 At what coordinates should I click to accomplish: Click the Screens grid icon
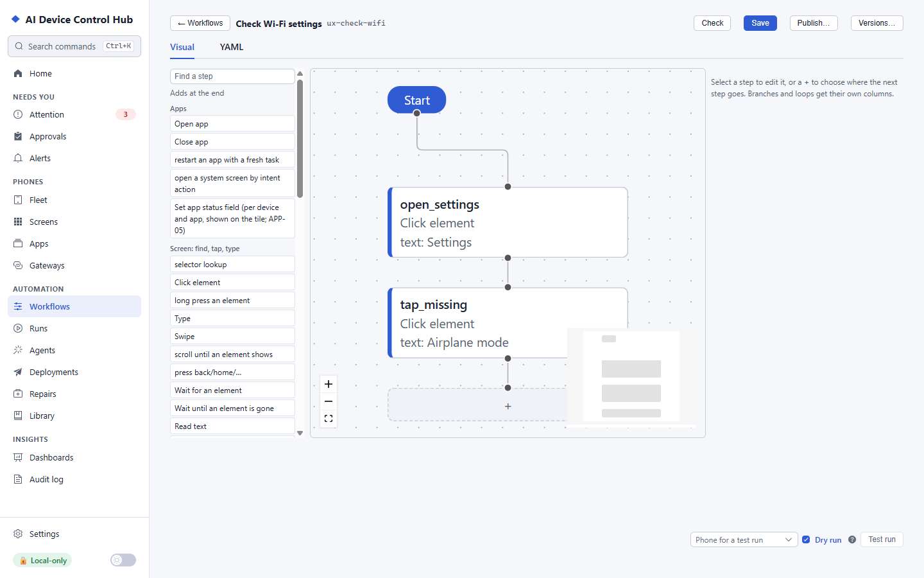click(x=18, y=222)
